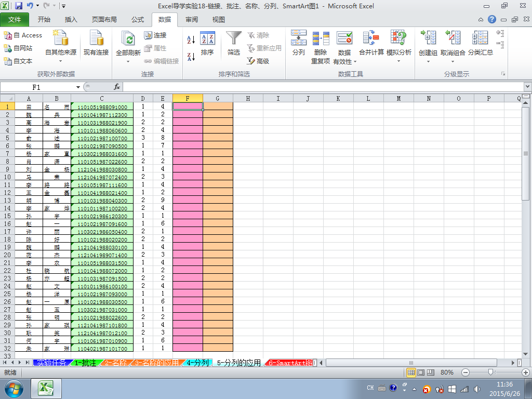Viewport: 532px width, 399px height.
Task: Save the workbook from quick access
Action: point(18,6)
